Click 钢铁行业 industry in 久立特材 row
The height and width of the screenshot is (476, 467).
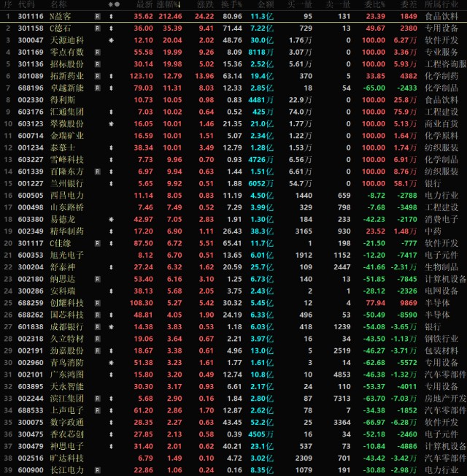[x=441, y=339]
